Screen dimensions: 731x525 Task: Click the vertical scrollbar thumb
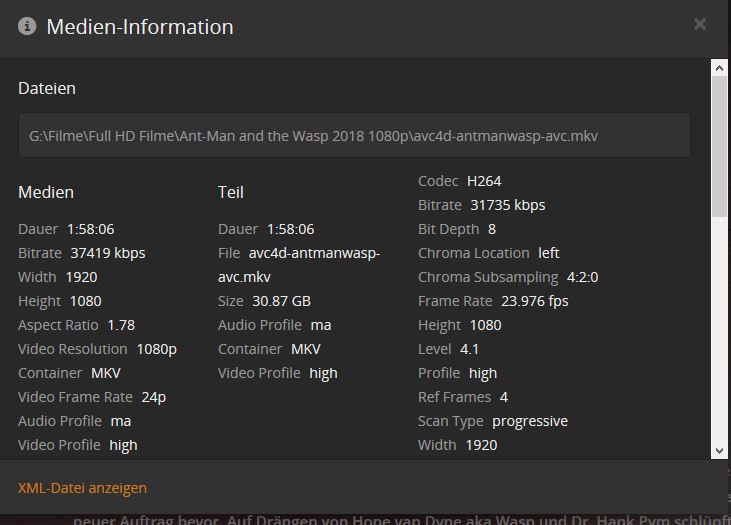tap(718, 145)
